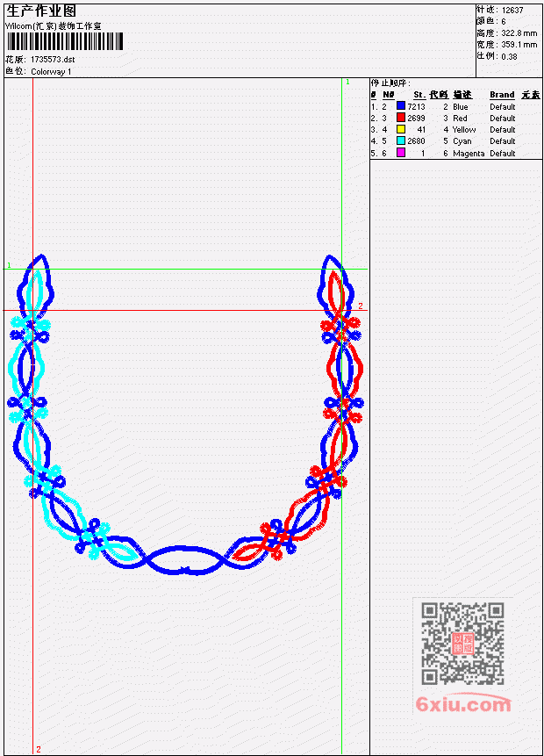The width and height of the screenshot is (544, 756).
Task: Select the stitch count 41 in the Yellow row
Action: [422, 130]
